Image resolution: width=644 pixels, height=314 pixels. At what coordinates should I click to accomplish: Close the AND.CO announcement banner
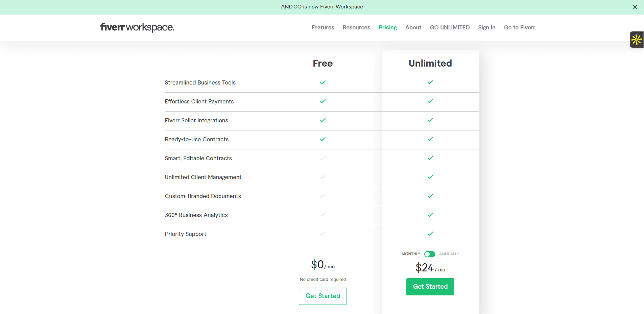pyautogui.click(x=635, y=7)
